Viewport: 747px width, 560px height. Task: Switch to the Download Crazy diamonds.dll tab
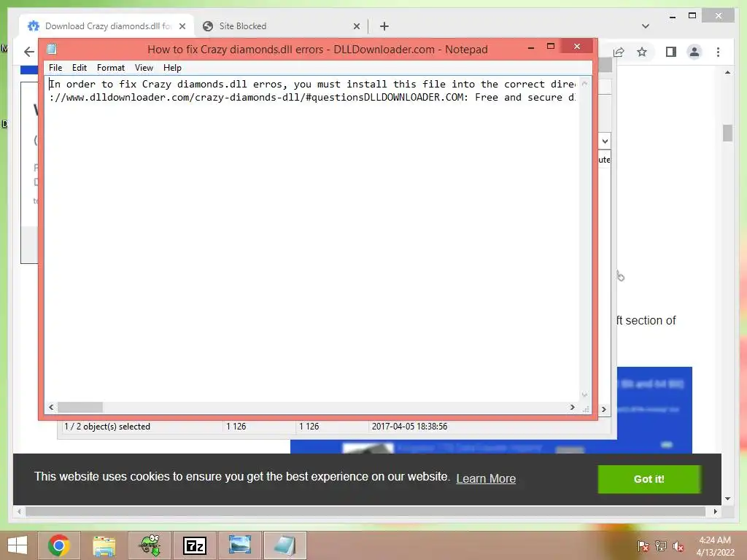107,26
